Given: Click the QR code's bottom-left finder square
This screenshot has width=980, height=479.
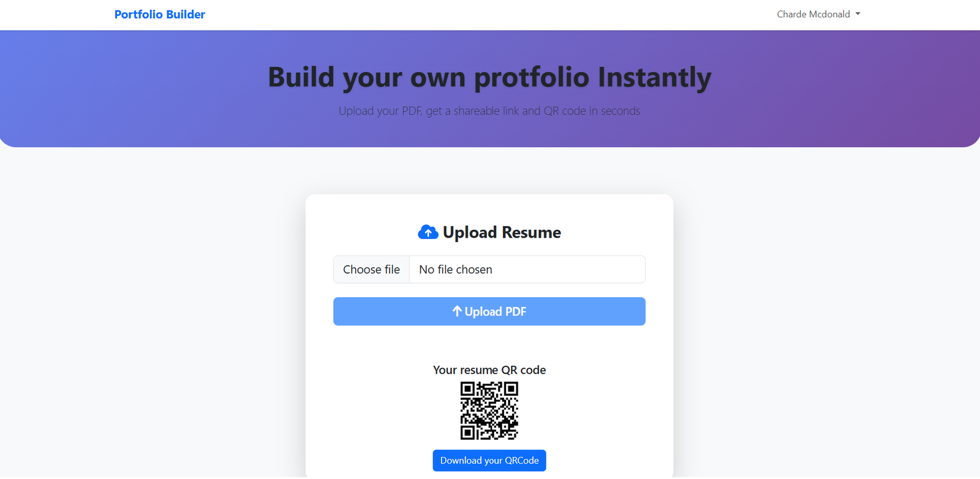Looking at the screenshot, I should click(x=467, y=432).
